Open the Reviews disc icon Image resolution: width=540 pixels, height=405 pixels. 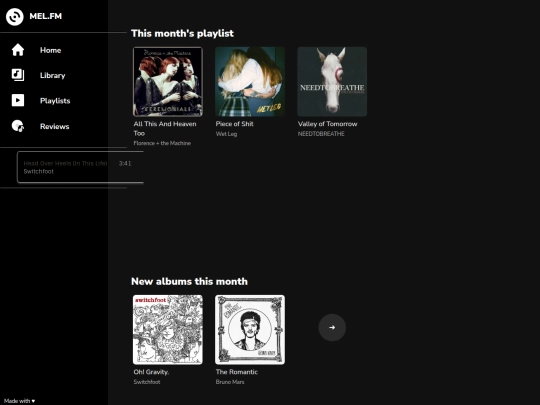(x=18, y=126)
